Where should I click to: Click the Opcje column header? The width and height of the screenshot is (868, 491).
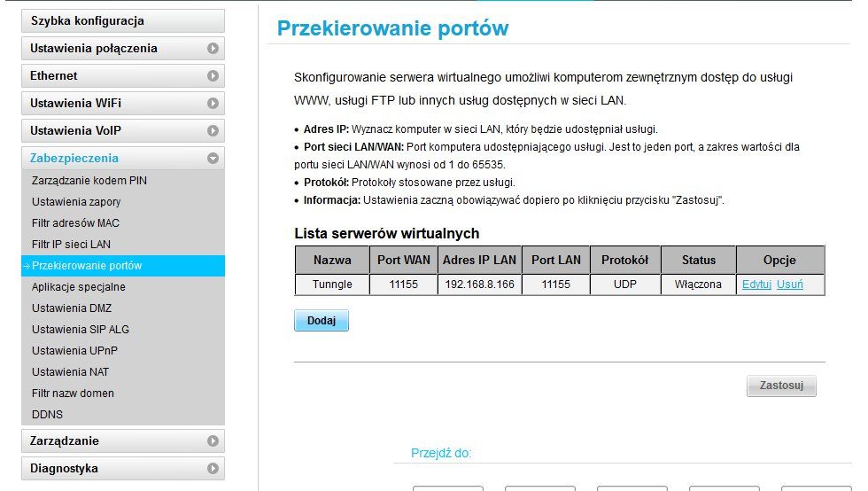click(x=780, y=260)
